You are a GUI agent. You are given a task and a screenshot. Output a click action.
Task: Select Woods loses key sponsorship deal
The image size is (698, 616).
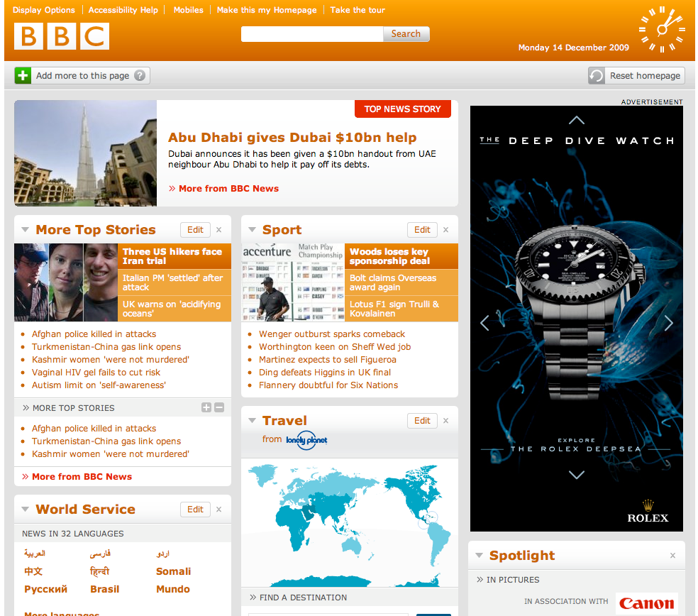[401, 256]
